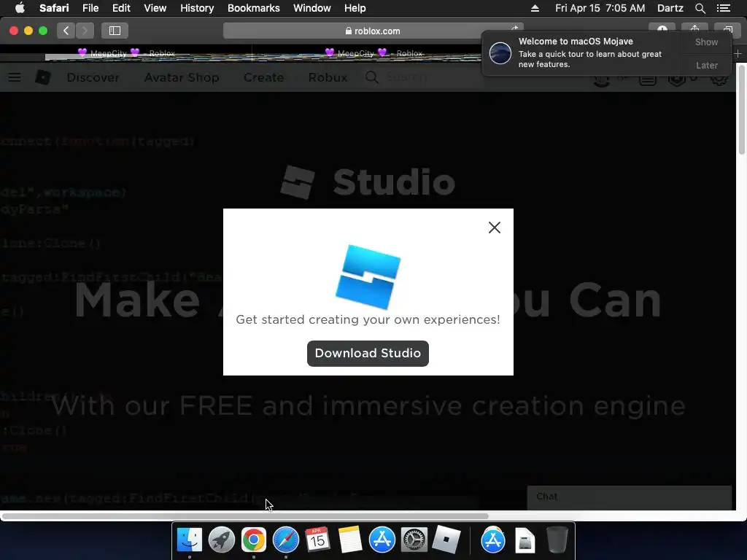Screen dimensions: 747x560
Task: Open the disk image file in the Dock
Action: click(x=525, y=540)
